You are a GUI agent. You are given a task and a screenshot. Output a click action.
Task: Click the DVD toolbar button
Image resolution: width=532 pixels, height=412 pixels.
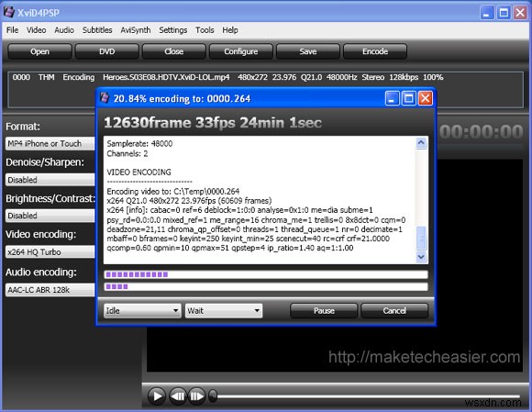tap(107, 51)
